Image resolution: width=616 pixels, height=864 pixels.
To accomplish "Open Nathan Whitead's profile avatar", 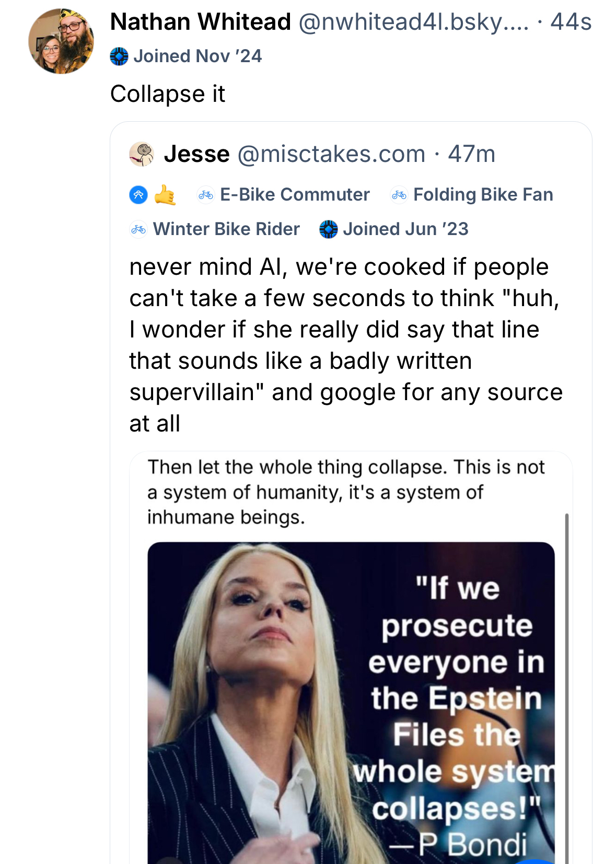I will pos(61,41).
